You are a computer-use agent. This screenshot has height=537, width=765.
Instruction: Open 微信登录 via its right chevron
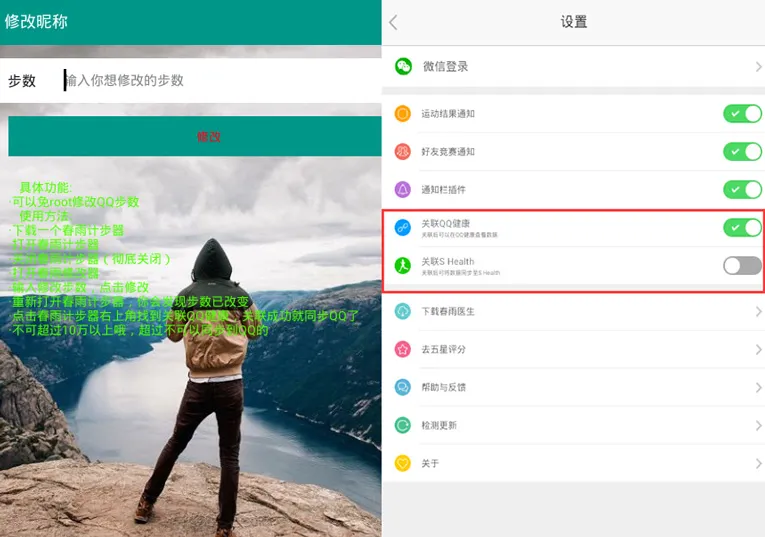(758, 67)
